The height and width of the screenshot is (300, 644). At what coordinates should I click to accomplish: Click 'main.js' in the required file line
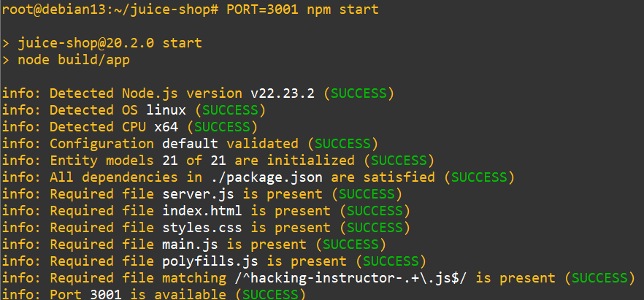point(190,245)
